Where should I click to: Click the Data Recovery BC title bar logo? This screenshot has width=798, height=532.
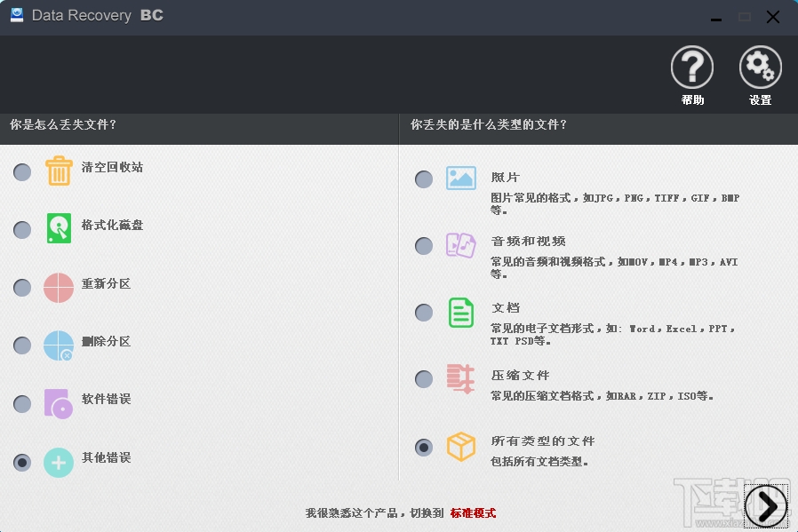tap(16, 15)
